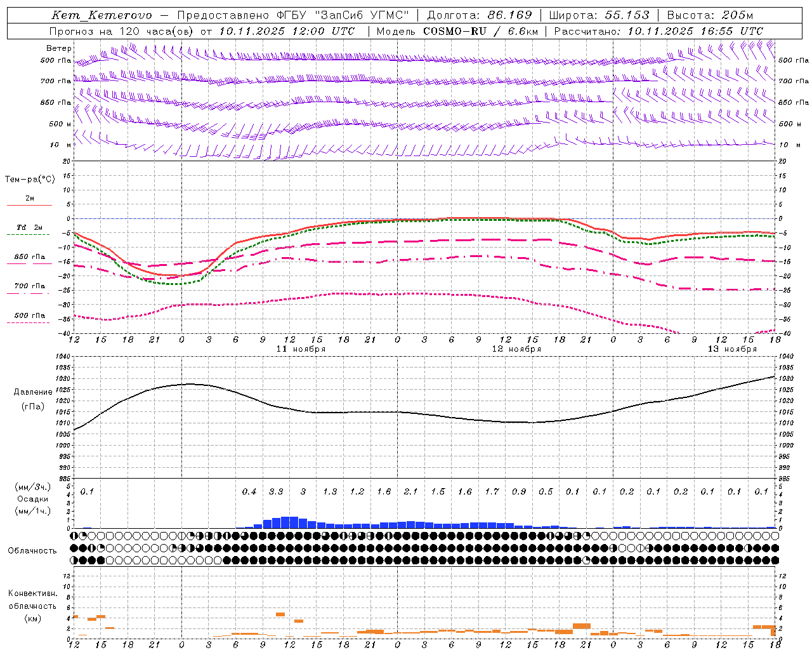Viewport: 812px width, 650px height.
Task: Click the Прогноз на 120 часа(ов) text
Action: (x=122, y=31)
